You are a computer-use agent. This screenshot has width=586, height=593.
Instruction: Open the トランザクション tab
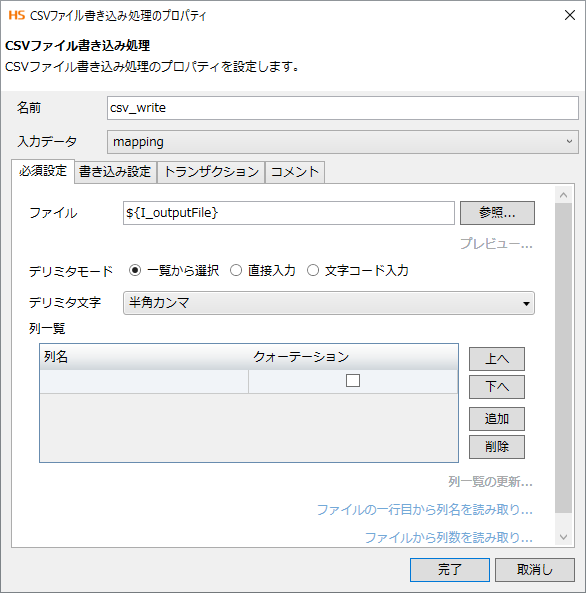pos(211,172)
